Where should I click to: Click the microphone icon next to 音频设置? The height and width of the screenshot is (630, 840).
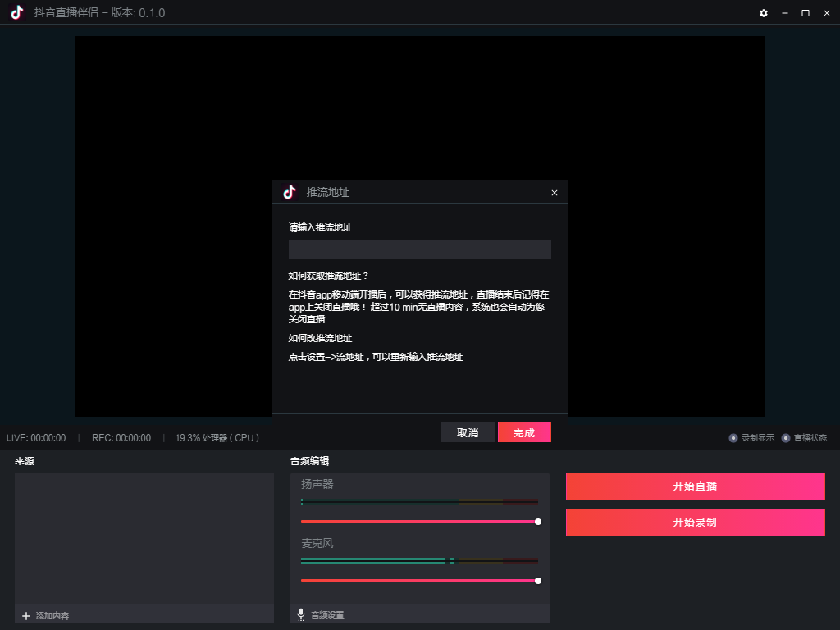point(299,614)
